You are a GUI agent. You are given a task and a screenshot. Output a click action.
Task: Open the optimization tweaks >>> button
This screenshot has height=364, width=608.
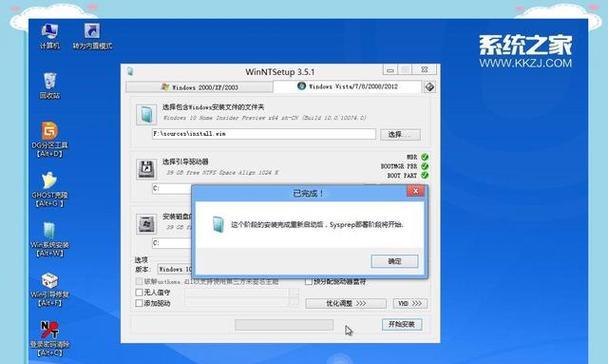(345, 303)
